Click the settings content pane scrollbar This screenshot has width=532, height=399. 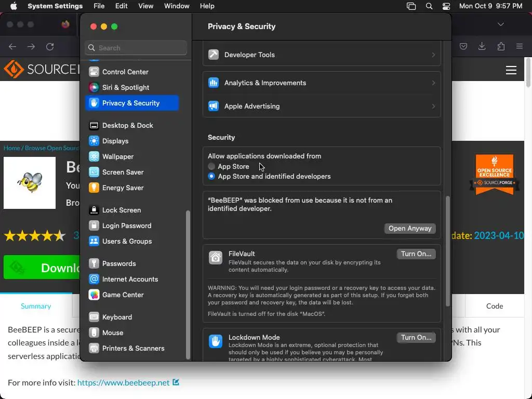(x=447, y=251)
